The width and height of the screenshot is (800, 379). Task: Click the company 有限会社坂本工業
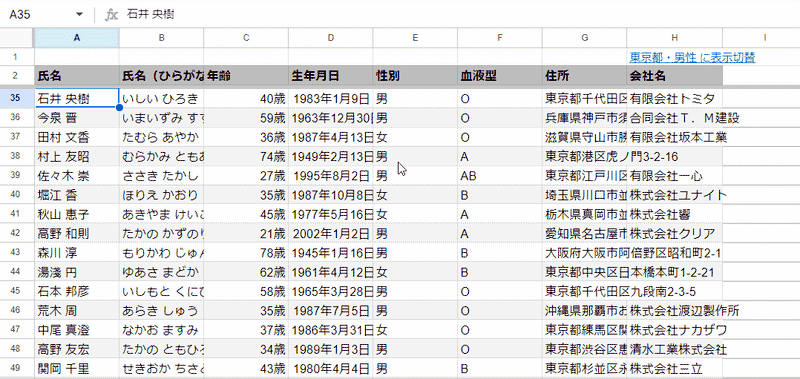tap(674, 137)
